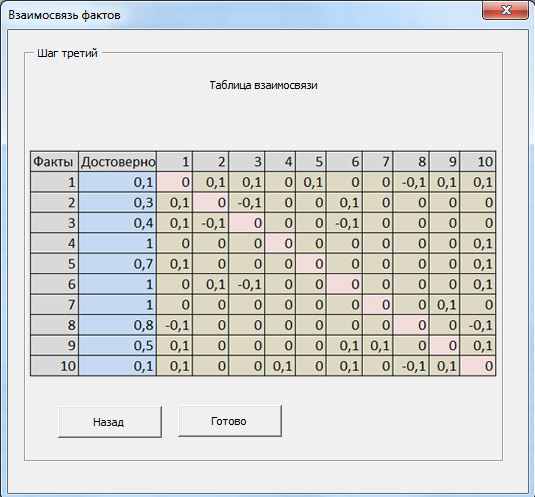Select the Достоверно value 0,8 in row 8
The height and width of the screenshot is (497, 535).
point(117,325)
